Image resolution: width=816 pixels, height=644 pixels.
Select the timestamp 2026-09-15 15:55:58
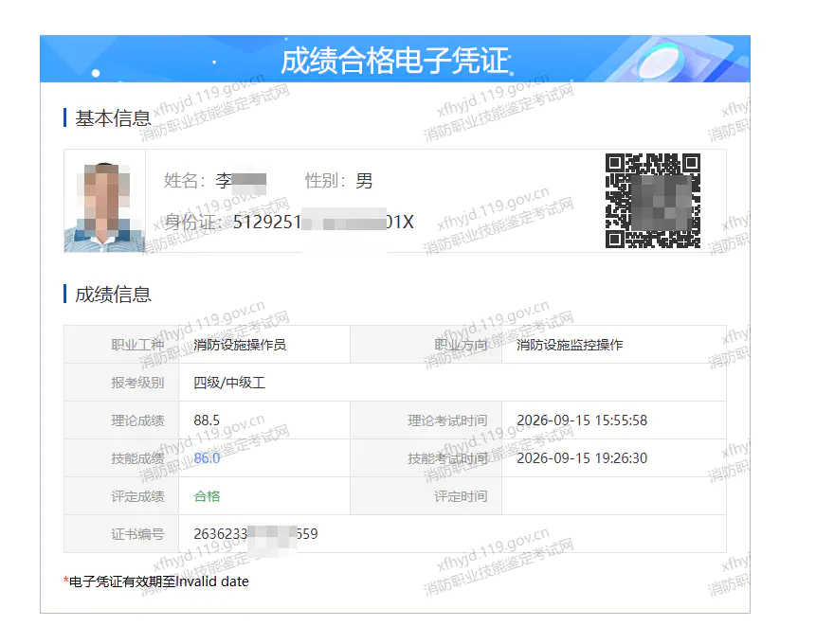[582, 420]
